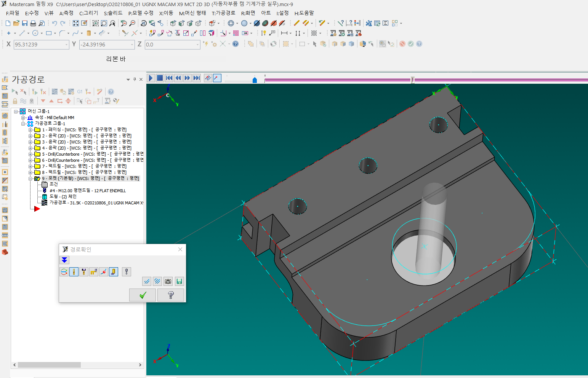Confirm 경로확인 dialog with green checkmark
The width and height of the screenshot is (588, 378).
point(143,295)
